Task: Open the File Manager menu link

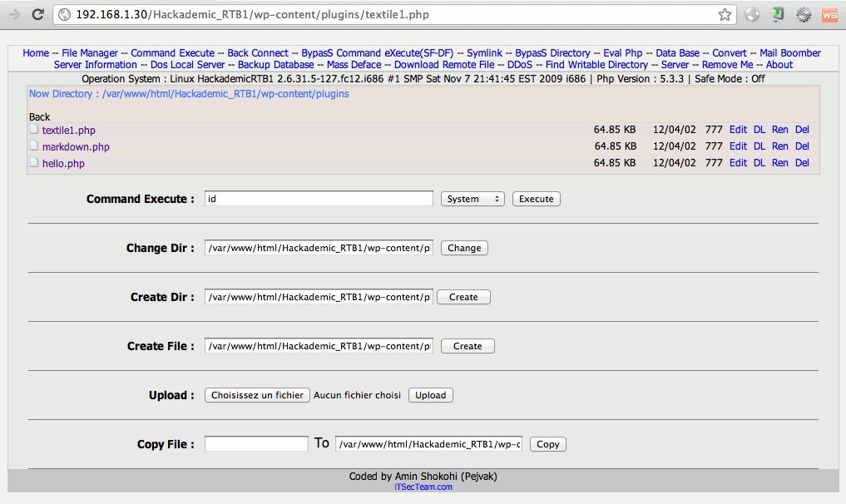Action: point(90,53)
